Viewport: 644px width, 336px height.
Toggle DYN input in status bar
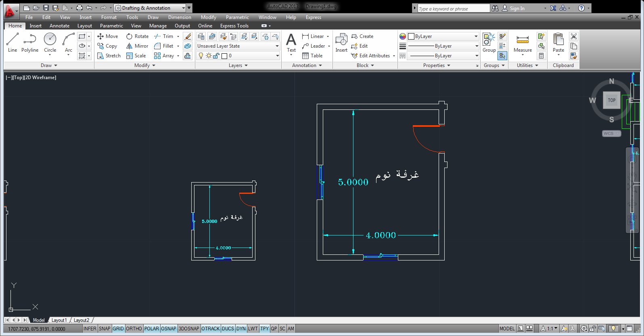pos(241,329)
